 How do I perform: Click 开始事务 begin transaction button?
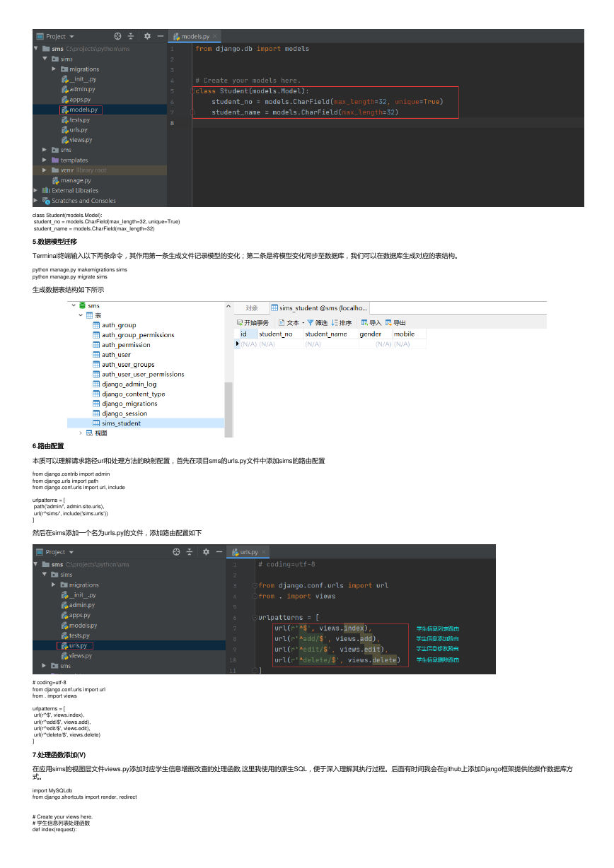tap(253, 322)
